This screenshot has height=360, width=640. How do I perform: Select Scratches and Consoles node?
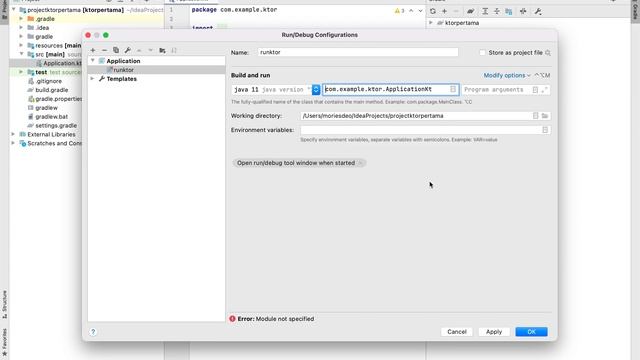[x=51, y=143]
